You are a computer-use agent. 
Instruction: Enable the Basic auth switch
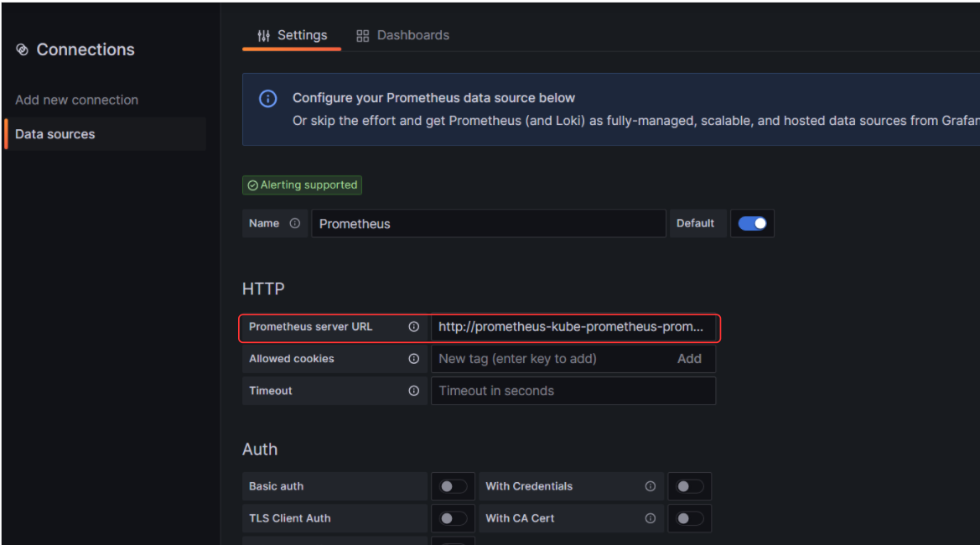(454, 486)
